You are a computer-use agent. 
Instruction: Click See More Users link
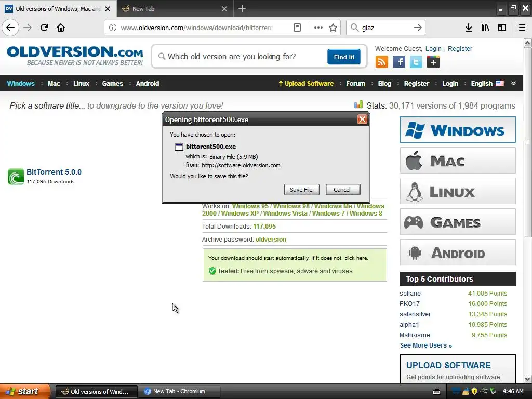click(x=426, y=345)
